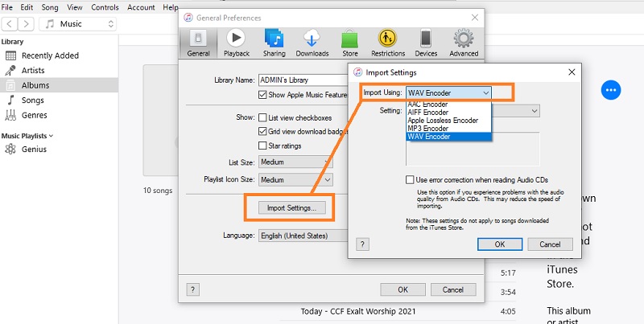Open the Music media type dropdown

pyautogui.click(x=77, y=24)
